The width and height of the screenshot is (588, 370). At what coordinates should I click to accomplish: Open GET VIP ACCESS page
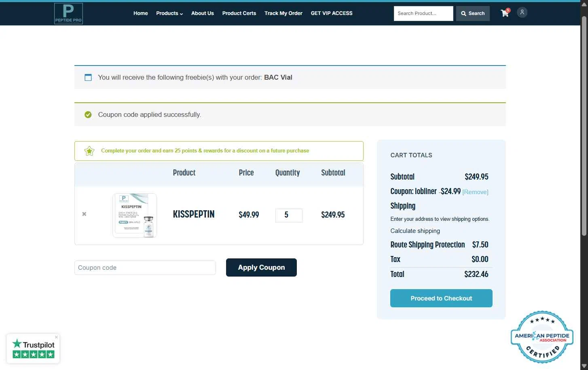point(332,13)
